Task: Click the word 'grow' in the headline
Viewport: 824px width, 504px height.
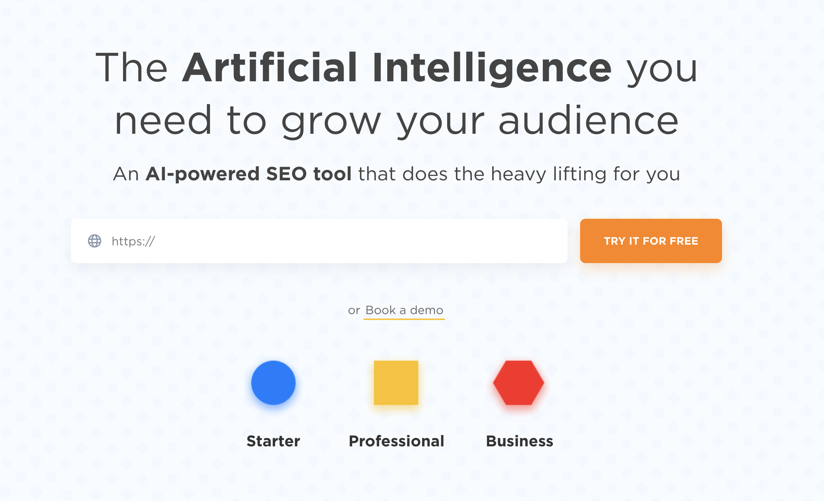Action: [331, 120]
